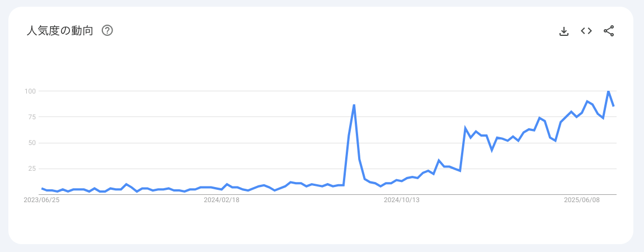Screen dimensions: 644x252
Task: Click the 2024/02/18 date label
Action: pos(222,200)
